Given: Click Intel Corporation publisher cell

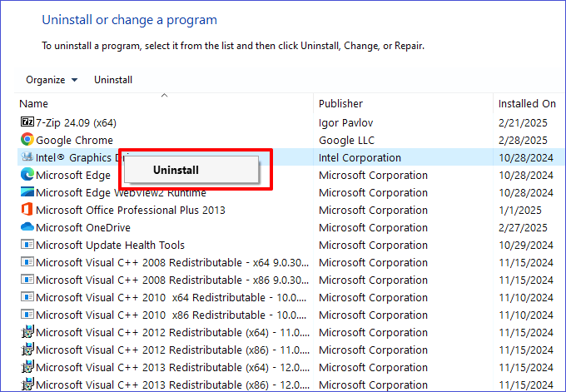Looking at the screenshot, I should click(x=360, y=158).
